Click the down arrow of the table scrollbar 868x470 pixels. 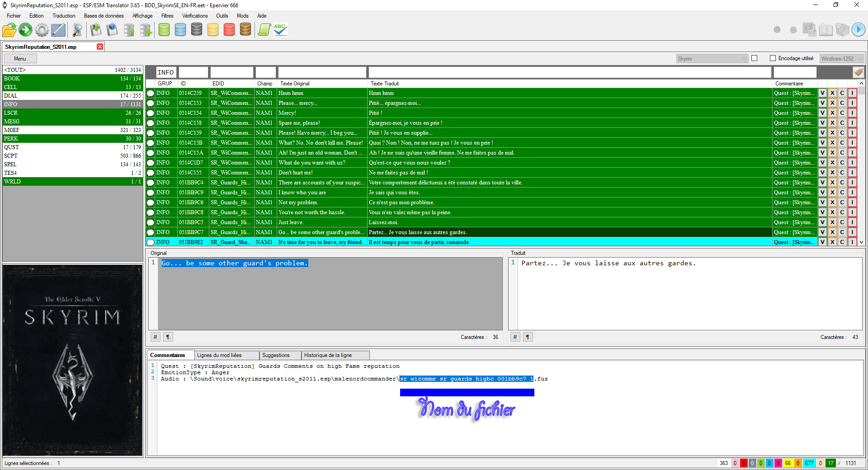point(862,242)
